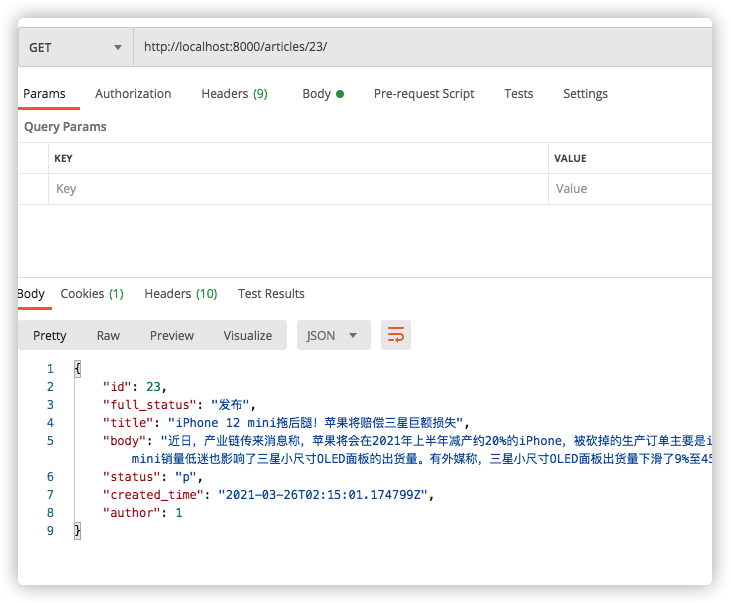Open the Pre-request Script tab

(x=424, y=94)
